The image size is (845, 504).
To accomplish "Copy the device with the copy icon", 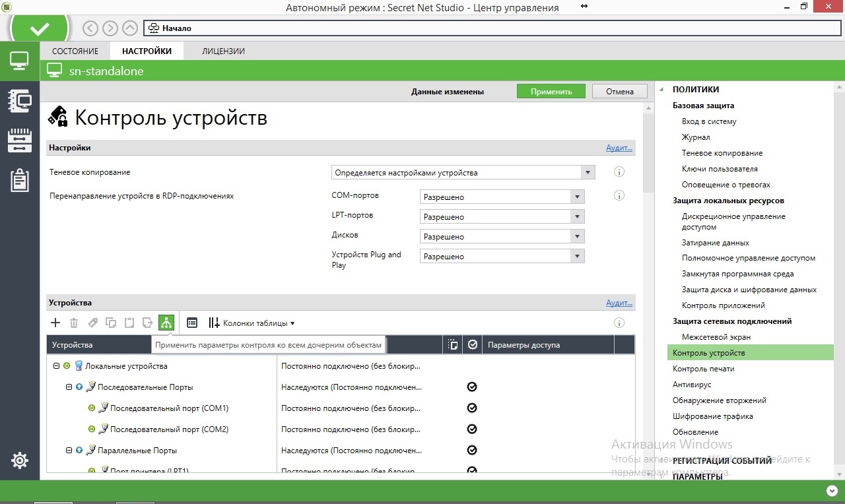I will 111,323.
